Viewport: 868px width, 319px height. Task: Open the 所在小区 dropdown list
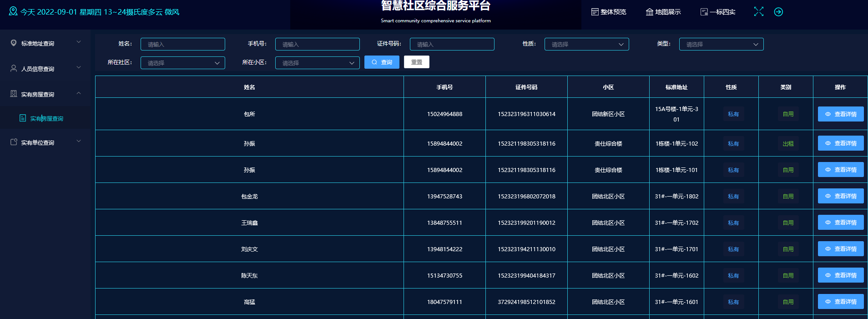317,63
